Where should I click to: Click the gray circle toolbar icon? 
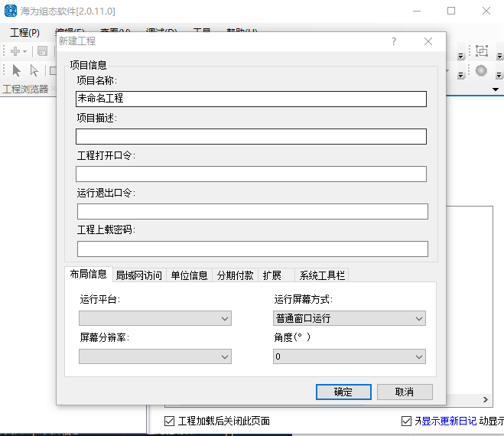[481, 70]
